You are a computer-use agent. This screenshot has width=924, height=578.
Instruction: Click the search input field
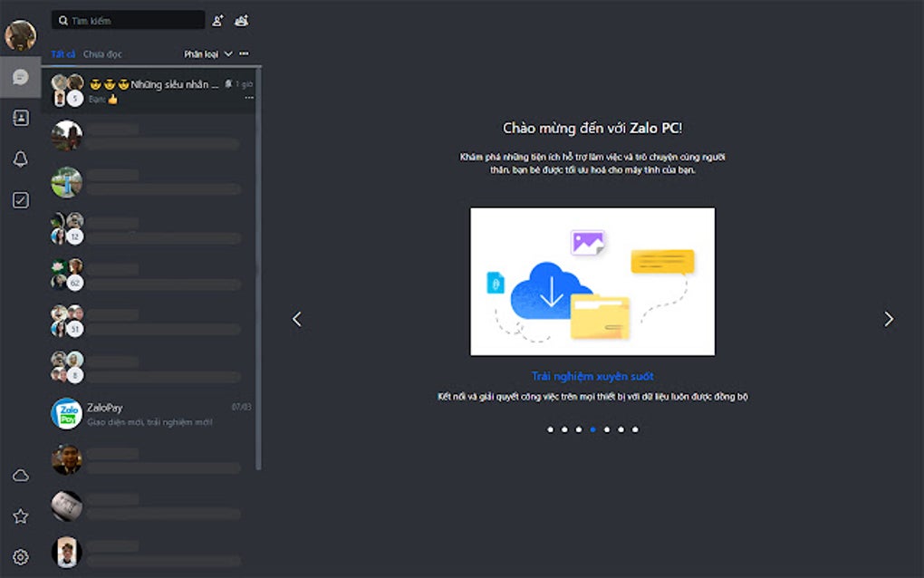click(127, 19)
